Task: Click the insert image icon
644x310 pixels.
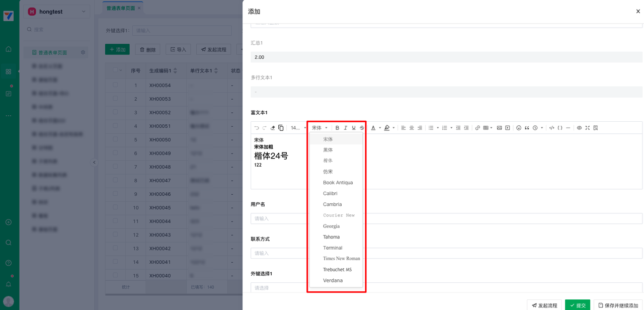Action: pyautogui.click(x=499, y=128)
